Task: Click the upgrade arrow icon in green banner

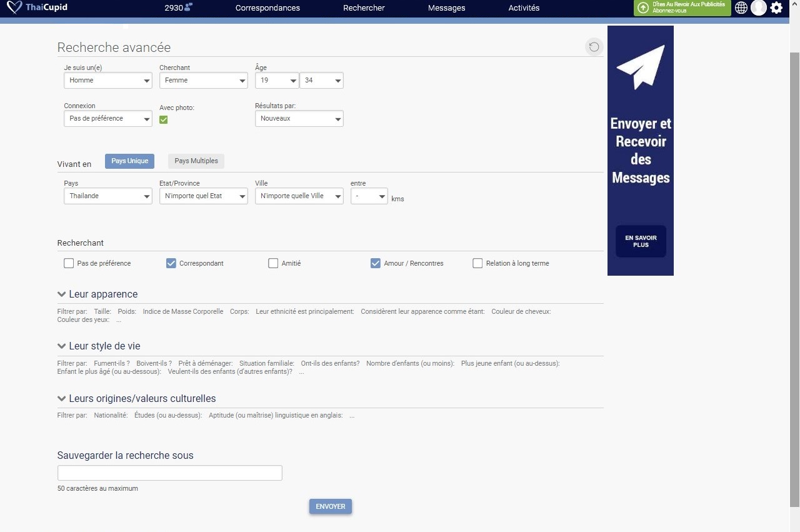Action: coord(642,8)
